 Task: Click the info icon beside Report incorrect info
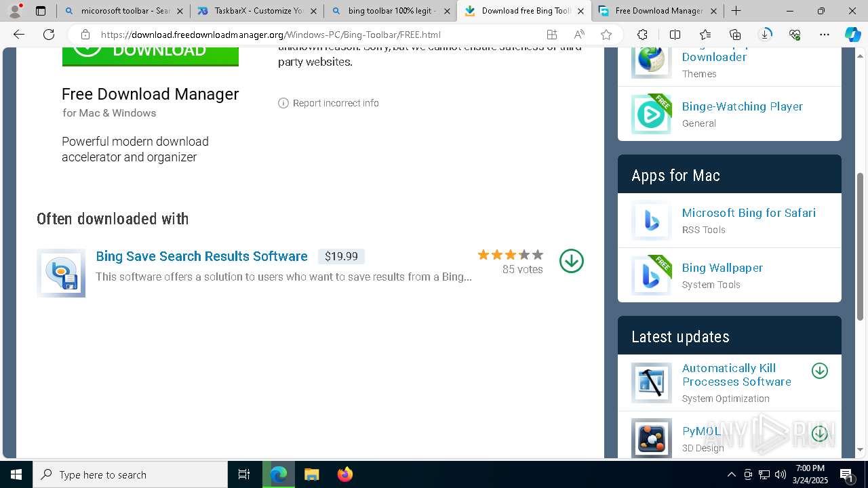coord(283,103)
